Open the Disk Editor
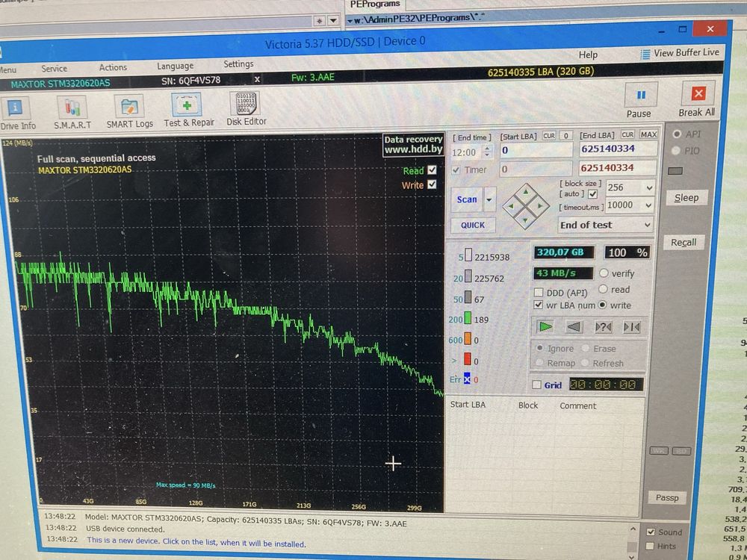747x560 pixels. (246, 109)
